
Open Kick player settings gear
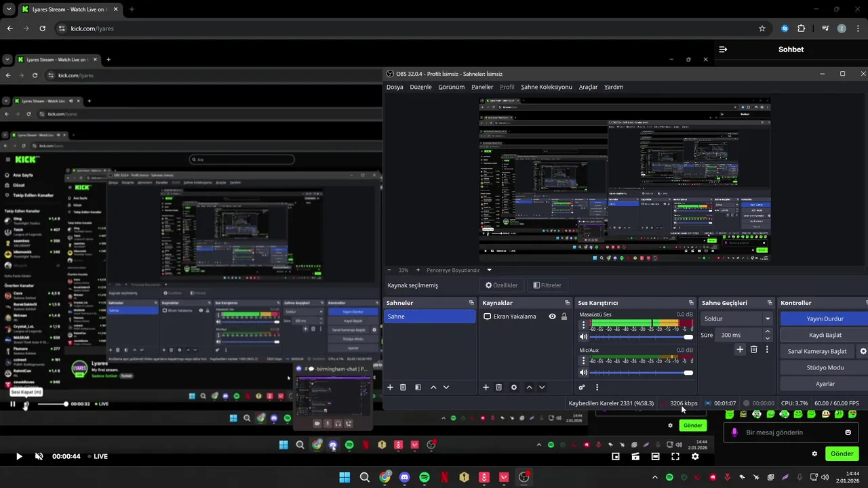tap(695, 456)
